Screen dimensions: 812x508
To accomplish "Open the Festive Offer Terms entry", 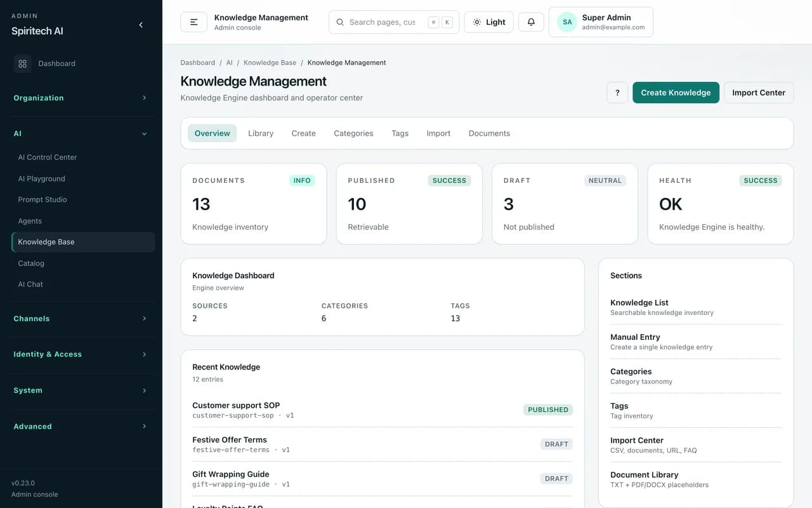I will tap(383, 444).
